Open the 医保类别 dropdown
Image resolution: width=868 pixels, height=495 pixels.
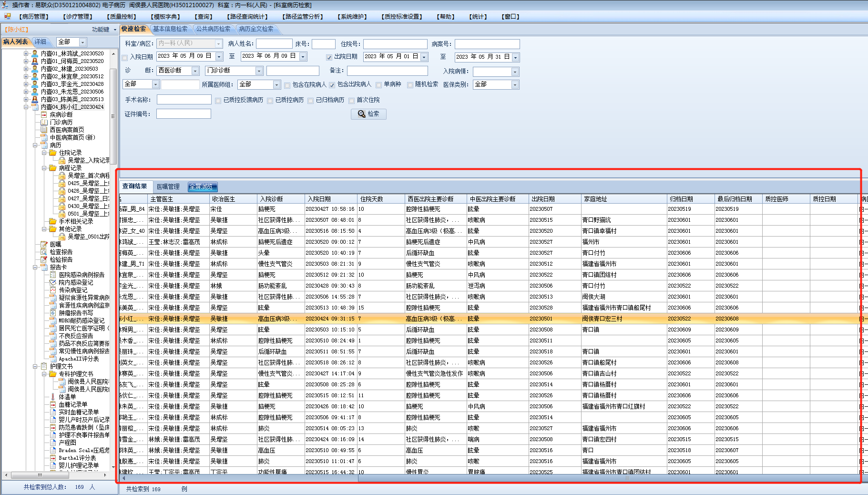[x=515, y=85]
